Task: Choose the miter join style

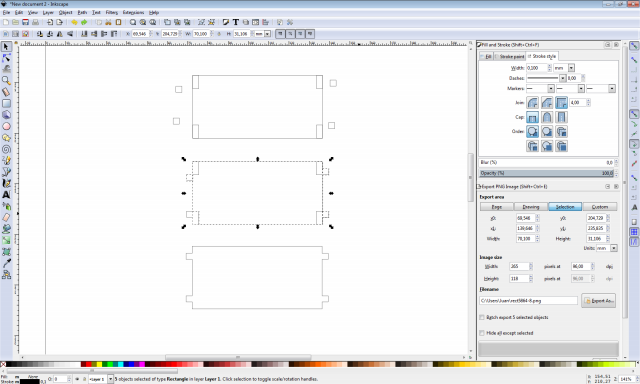Action: (562, 102)
